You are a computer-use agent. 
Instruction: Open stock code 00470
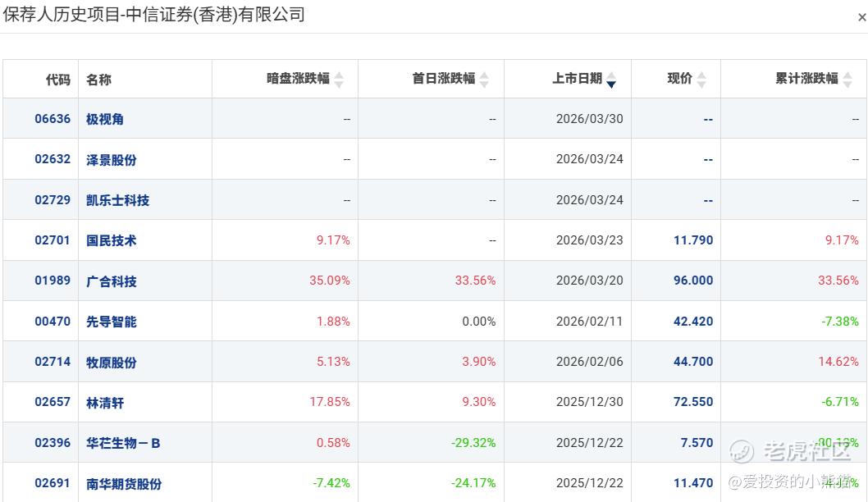(53, 322)
